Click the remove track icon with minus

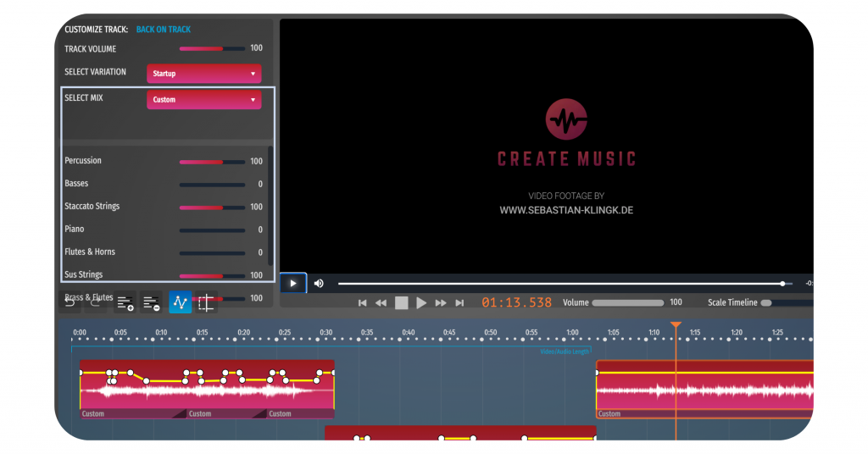point(151,302)
